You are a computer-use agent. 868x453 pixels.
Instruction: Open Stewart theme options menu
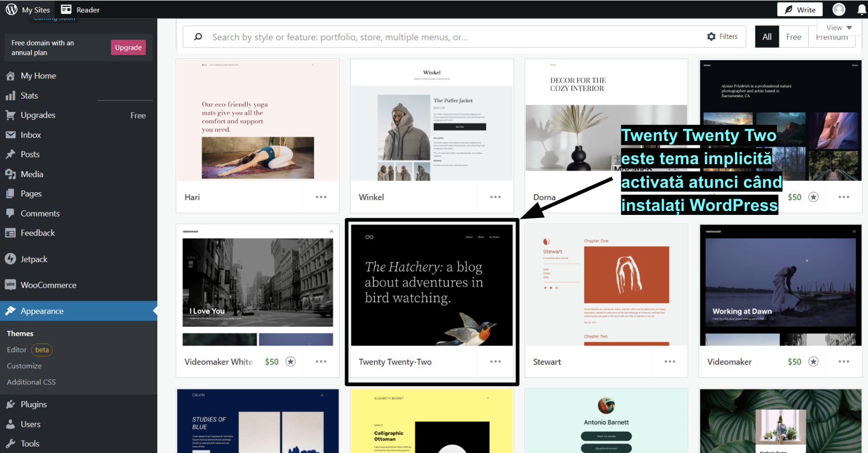point(670,362)
